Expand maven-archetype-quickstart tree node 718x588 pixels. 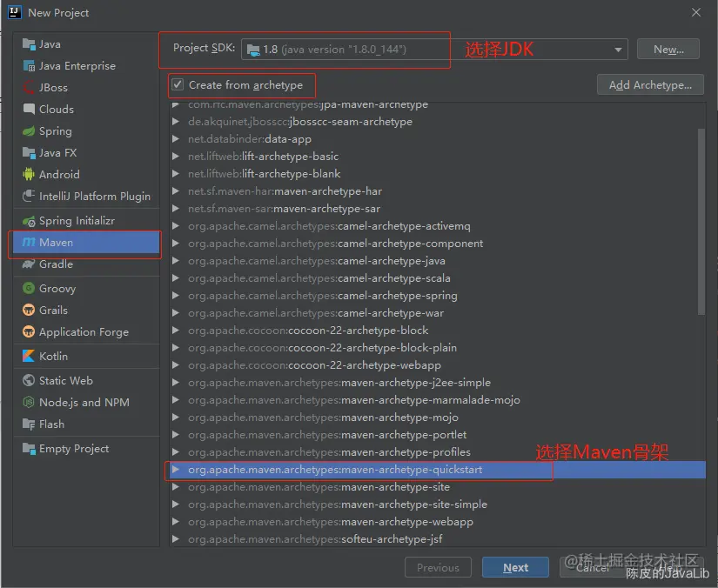coord(176,470)
